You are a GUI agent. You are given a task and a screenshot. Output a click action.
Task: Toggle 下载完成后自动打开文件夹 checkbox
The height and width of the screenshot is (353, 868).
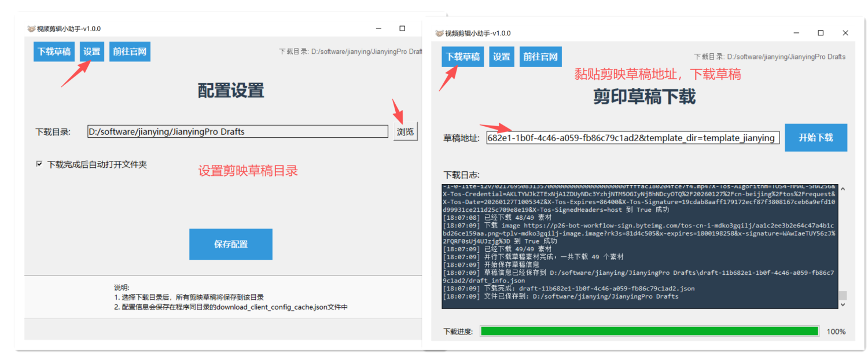tap(39, 164)
